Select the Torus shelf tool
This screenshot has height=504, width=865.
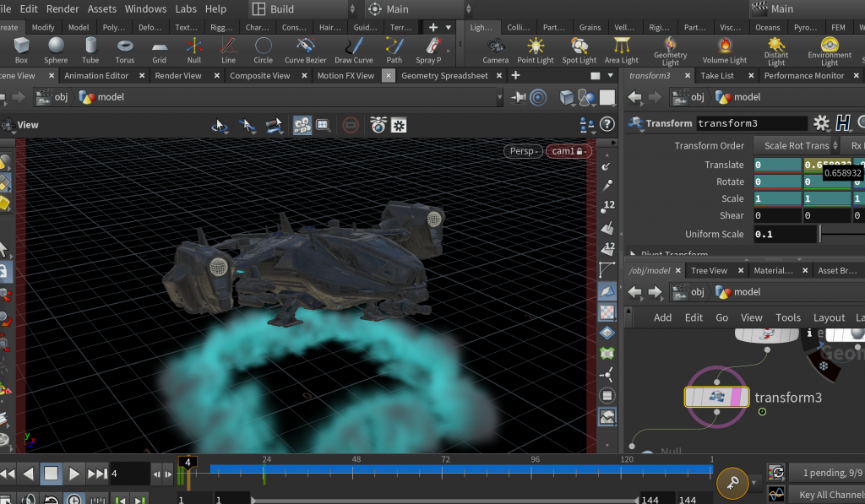point(125,50)
